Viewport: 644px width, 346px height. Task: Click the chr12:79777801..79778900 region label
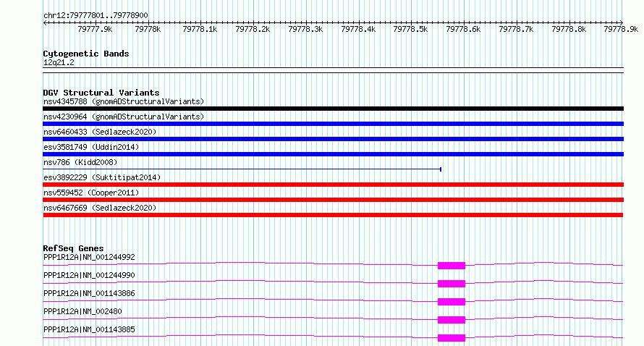click(x=96, y=15)
